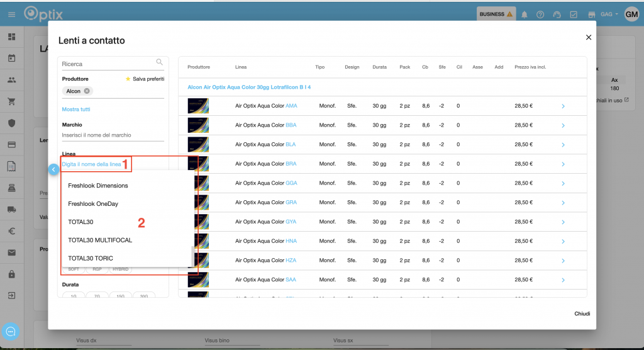Choose Freshlook OneDay from line suggestions
The height and width of the screenshot is (350, 644).
click(x=93, y=204)
